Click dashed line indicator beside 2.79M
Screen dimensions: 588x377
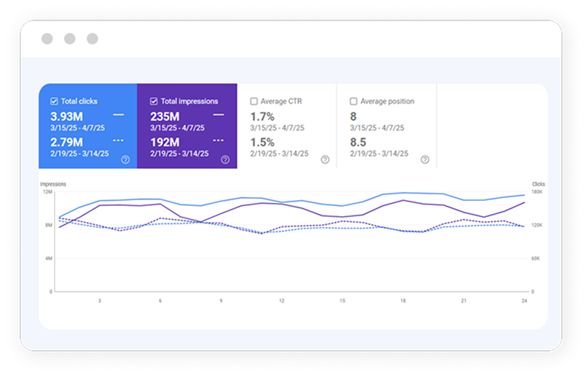click(x=118, y=140)
